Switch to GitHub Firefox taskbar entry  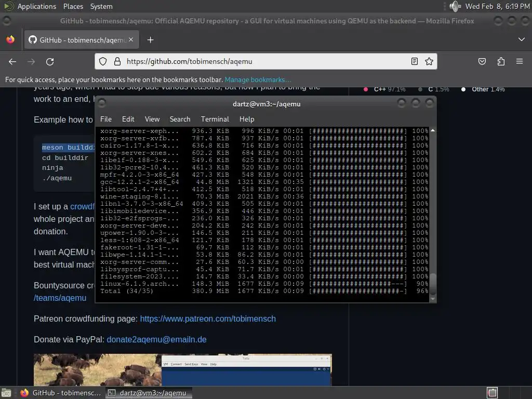pyautogui.click(x=60, y=393)
